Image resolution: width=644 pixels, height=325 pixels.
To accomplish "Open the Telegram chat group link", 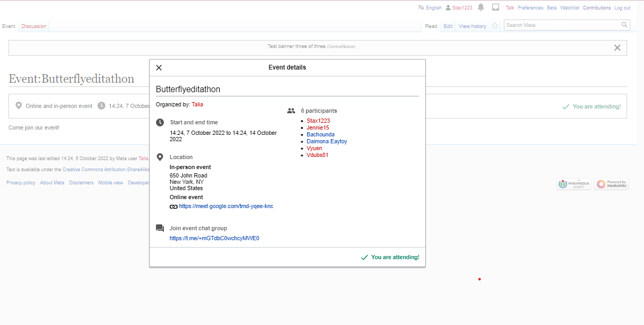I will pos(214,239).
